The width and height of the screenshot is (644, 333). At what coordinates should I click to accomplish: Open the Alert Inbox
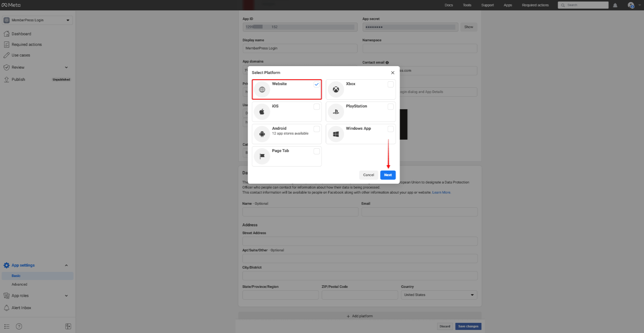point(21,308)
